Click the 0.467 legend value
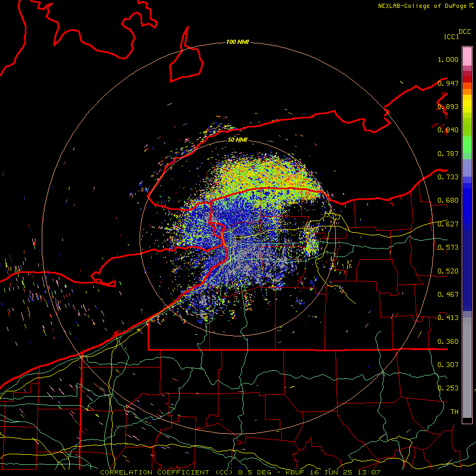Image resolution: width=476 pixels, height=476 pixels. pos(448,294)
